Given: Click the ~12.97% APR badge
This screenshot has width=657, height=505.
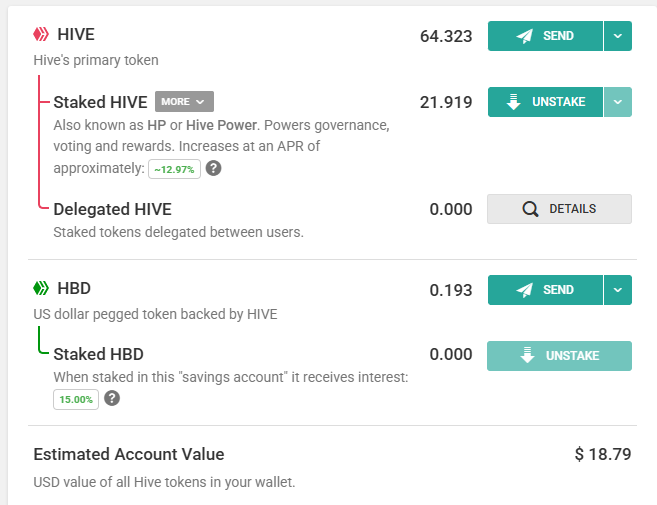Looking at the screenshot, I should coord(174,169).
